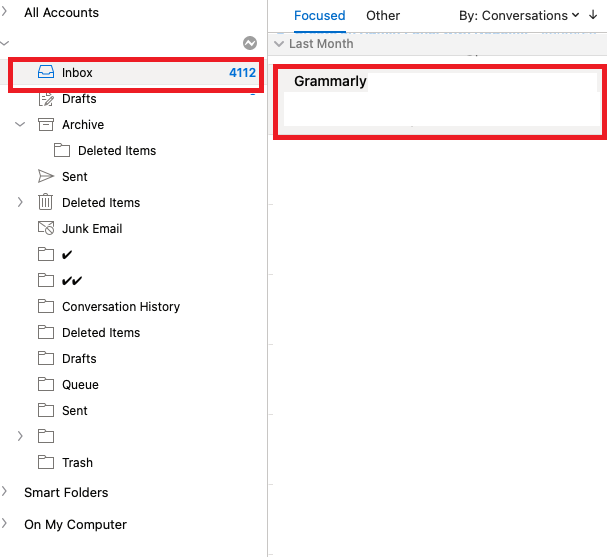Viewport: 607px width, 557px height.
Task: Click the Deleted Items trash can icon
Action: pyautogui.click(x=45, y=202)
